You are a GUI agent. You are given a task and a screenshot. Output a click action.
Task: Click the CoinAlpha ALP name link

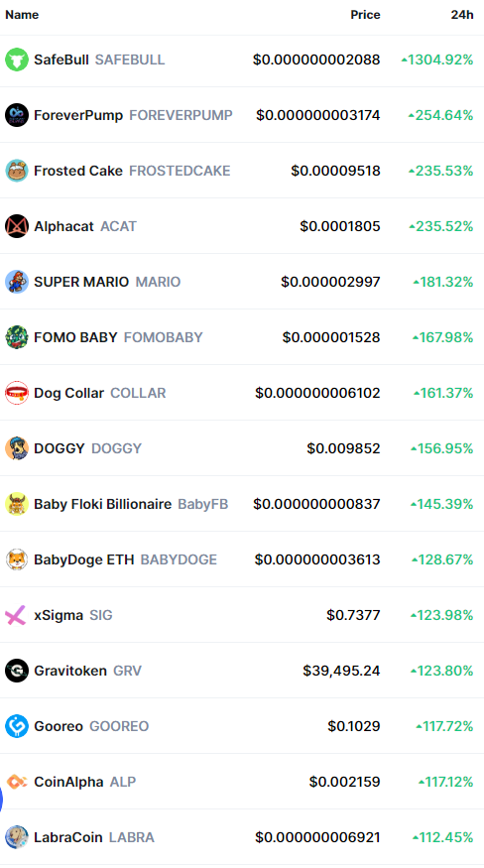click(84, 782)
